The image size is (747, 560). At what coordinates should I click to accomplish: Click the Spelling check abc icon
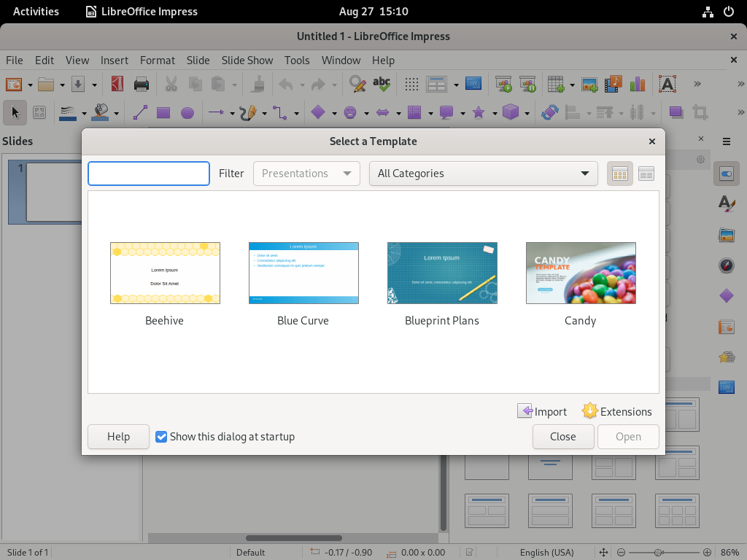(x=382, y=85)
